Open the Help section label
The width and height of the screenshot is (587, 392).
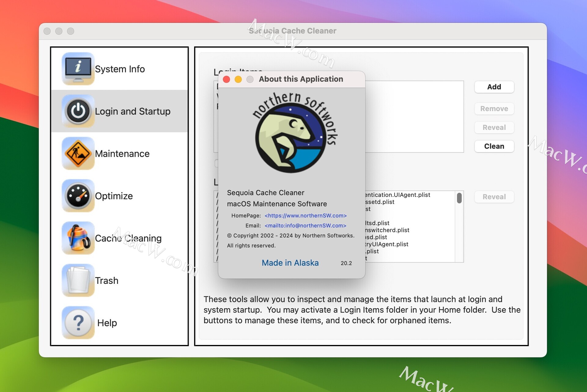point(107,323)
